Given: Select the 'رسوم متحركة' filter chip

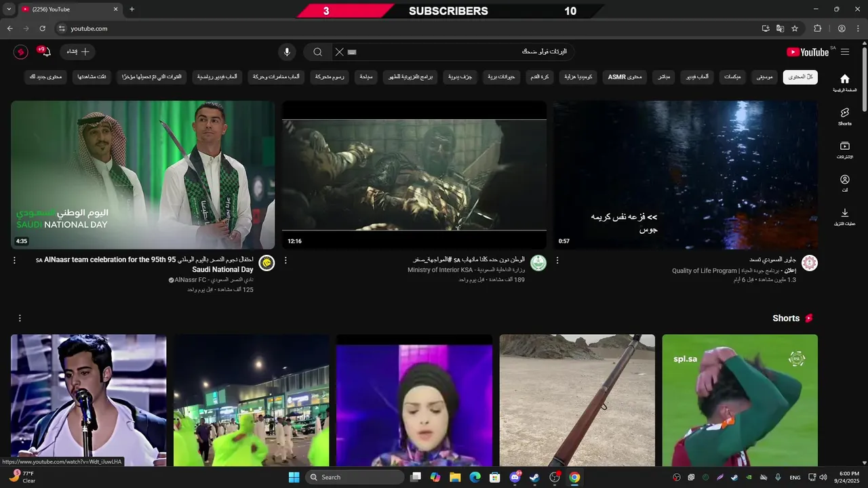Looking at the screenshot, I should [x=329, y=77].
